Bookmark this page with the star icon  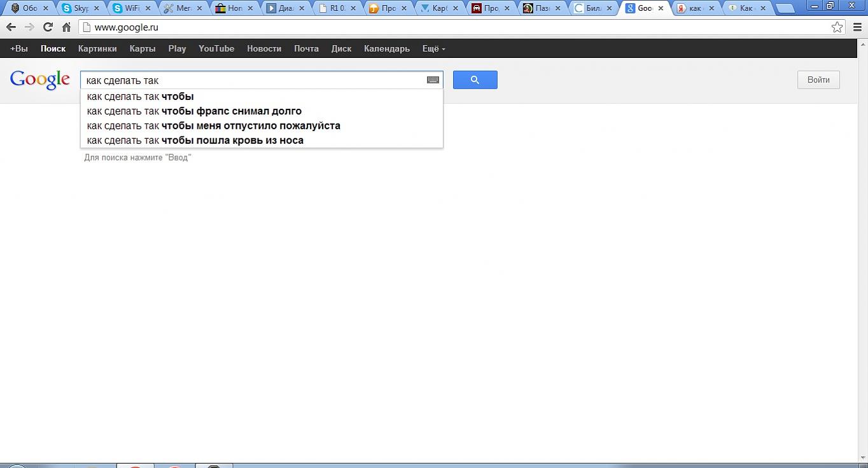click(837, 27)
